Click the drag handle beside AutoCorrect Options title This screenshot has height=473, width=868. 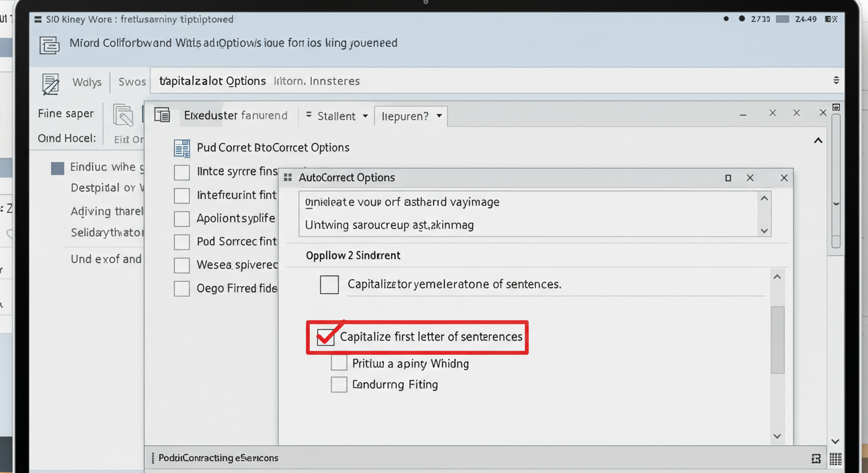287,177
